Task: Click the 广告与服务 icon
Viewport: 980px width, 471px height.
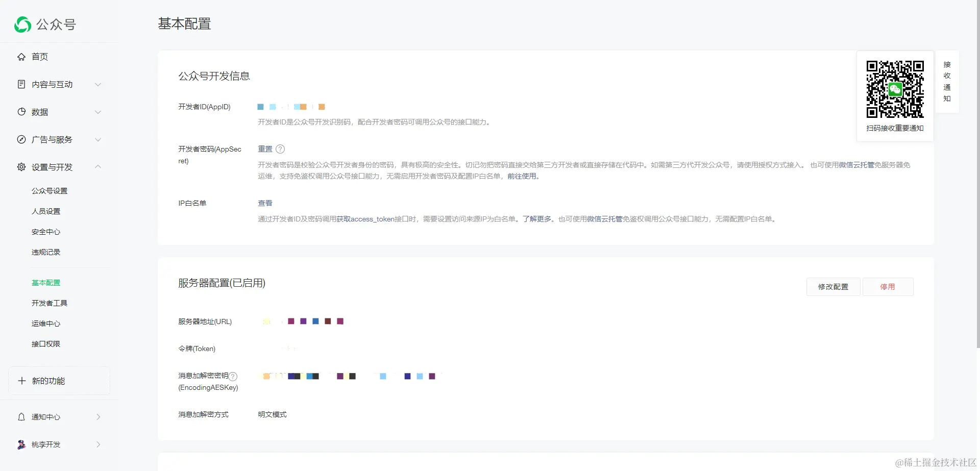Action: coord(21,139)
